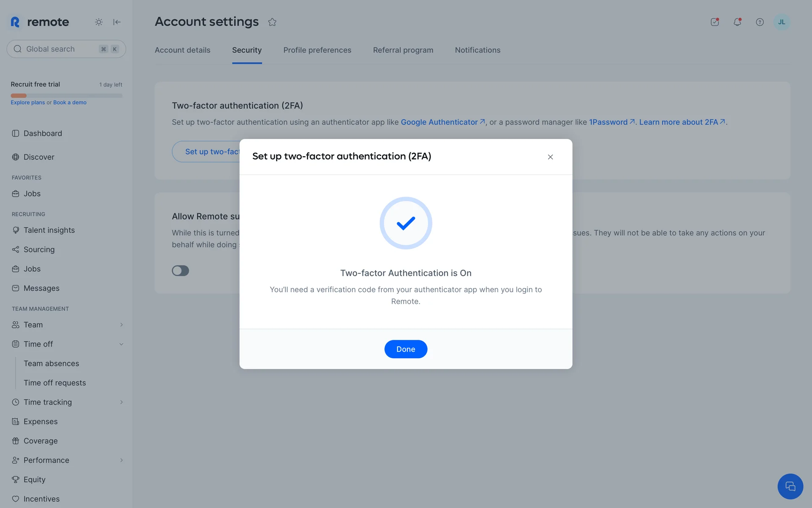Expand the Team submenu chevron
The height and width of the screenshot is (508, 812).
(x=121, y=325)
